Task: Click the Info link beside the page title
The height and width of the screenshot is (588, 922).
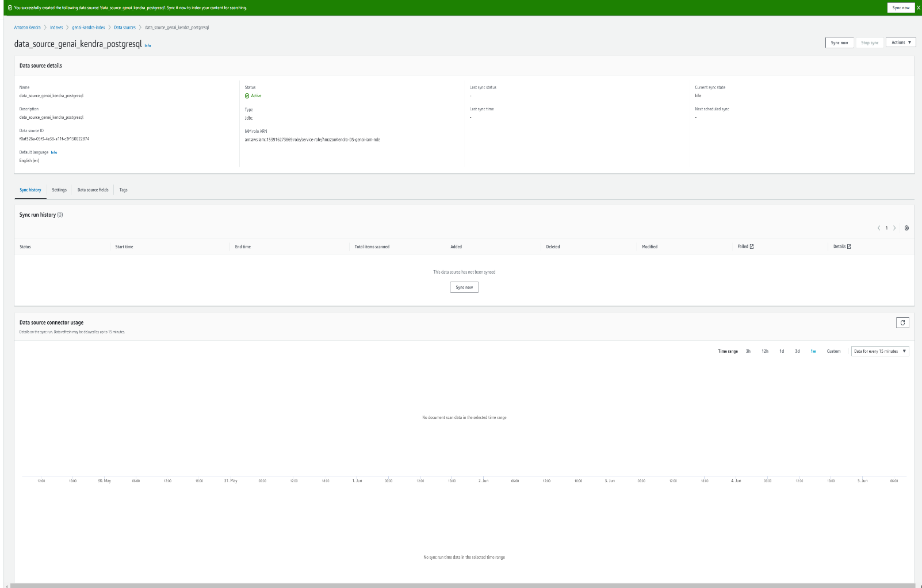Action: tap(148, 45)
